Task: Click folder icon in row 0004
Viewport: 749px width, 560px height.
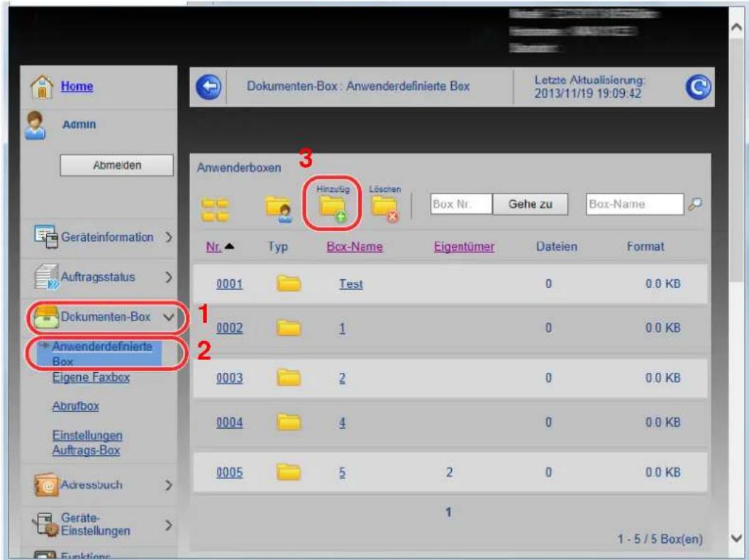Action: click(x=289, y=422)
